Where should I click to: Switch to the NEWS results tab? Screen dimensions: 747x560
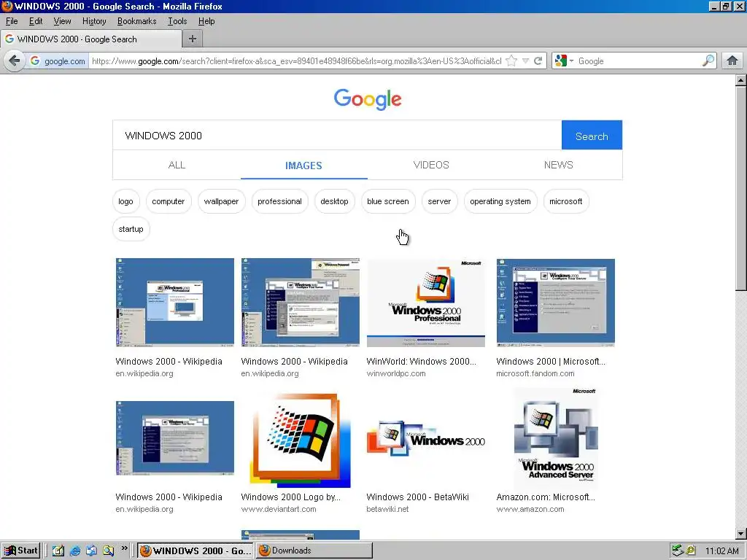point(558,165)
